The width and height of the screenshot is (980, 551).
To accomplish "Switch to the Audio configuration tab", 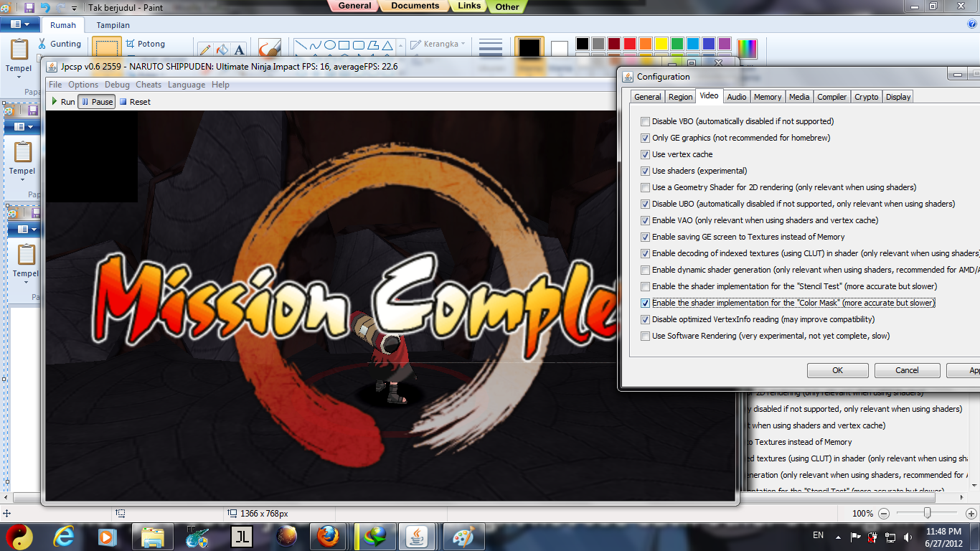I will tap(736, 97).
